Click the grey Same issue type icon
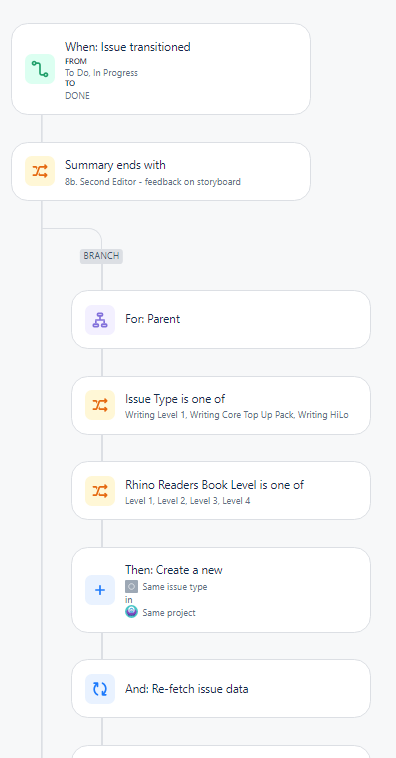Screen dimensions: 396x758 click(132, 587)
